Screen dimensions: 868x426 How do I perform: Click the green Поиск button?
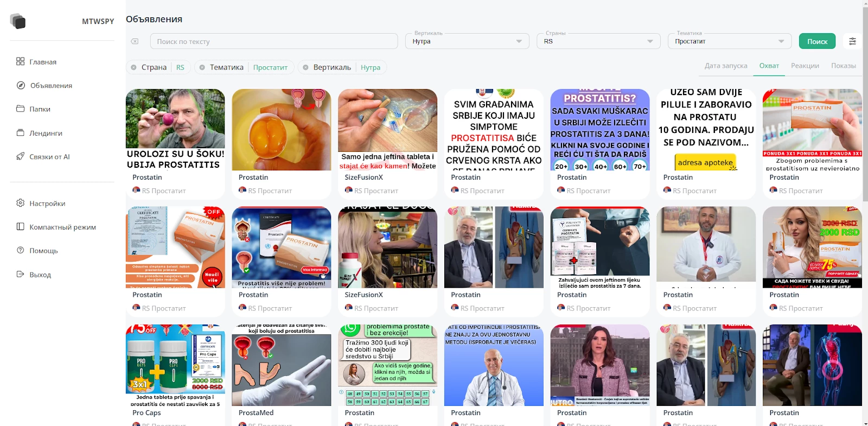tap(817, 41)
